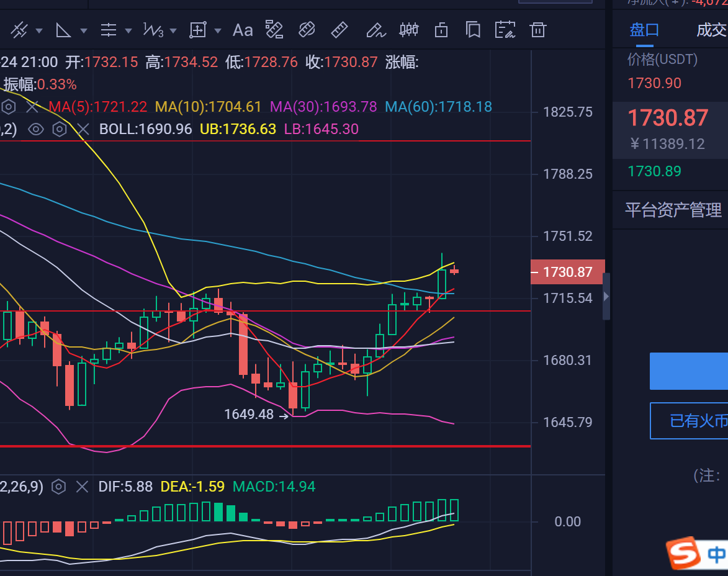
Task: Click the trash icon to delete drawings
Action: point(537,30)
